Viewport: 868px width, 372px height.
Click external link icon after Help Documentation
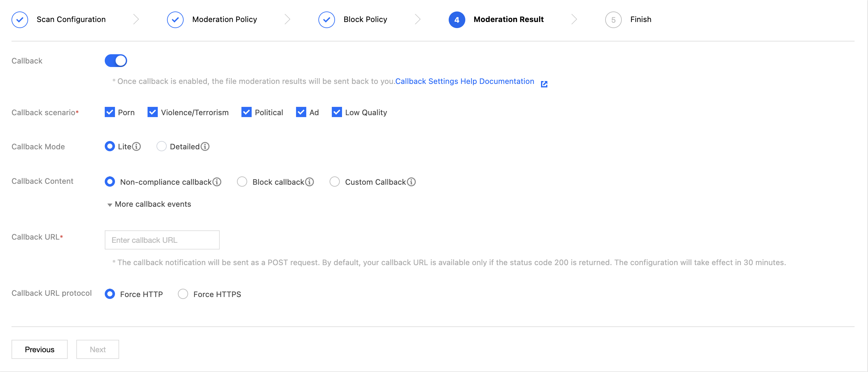pos(544,84)
